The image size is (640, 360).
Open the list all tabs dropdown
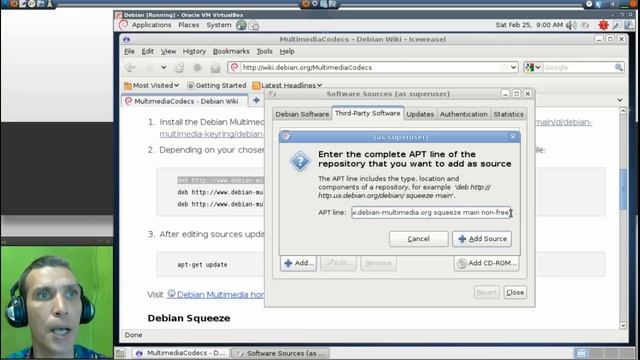pyautogui.click(x=620, y=100)
